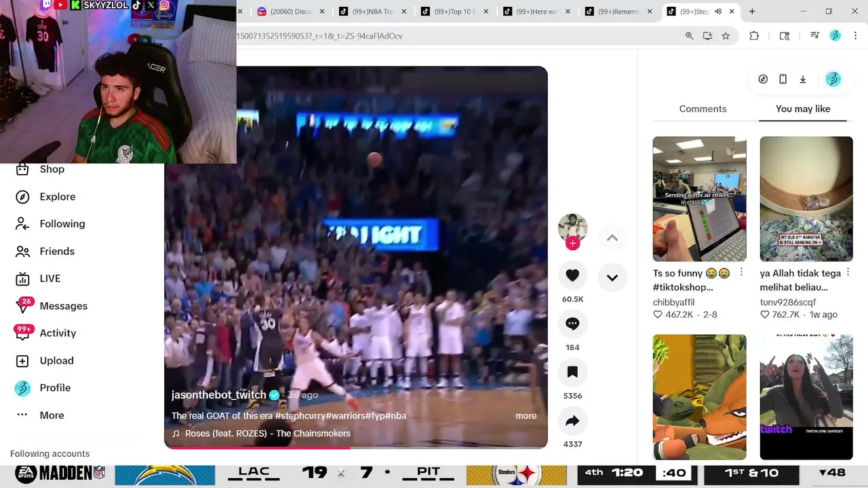This screenshot has height=488, width=868.
Task: Bookmark the video to favorites
Action: pos(572,371)
